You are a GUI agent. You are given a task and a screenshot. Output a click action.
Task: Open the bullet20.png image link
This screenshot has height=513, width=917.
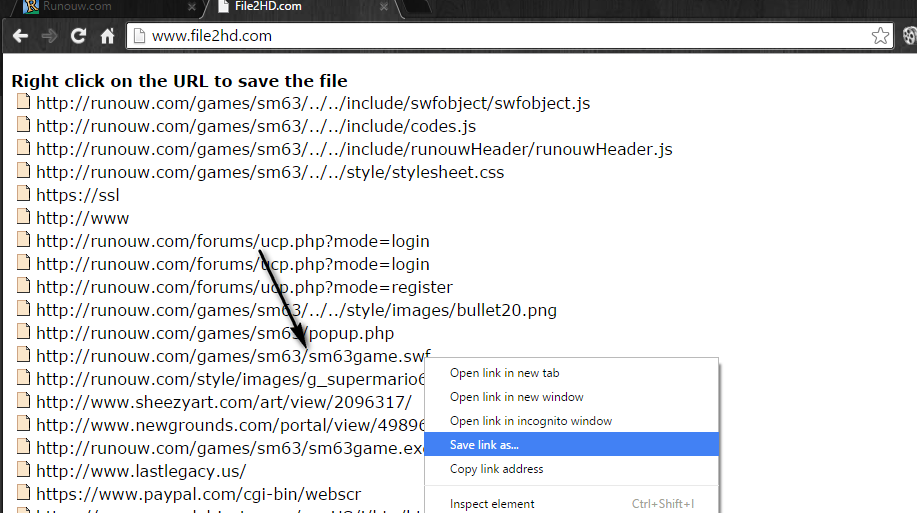297,310
